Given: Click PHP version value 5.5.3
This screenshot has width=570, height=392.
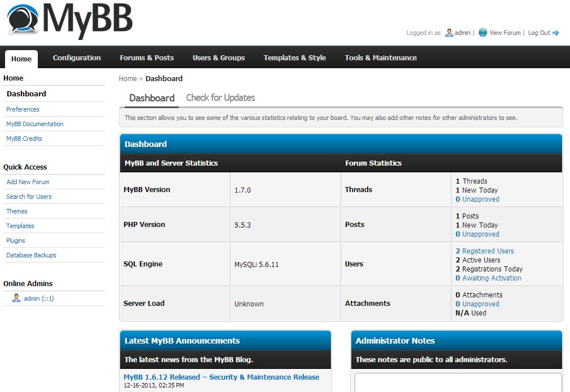Looking at the screenshot, I should click(x=242, y=225).
